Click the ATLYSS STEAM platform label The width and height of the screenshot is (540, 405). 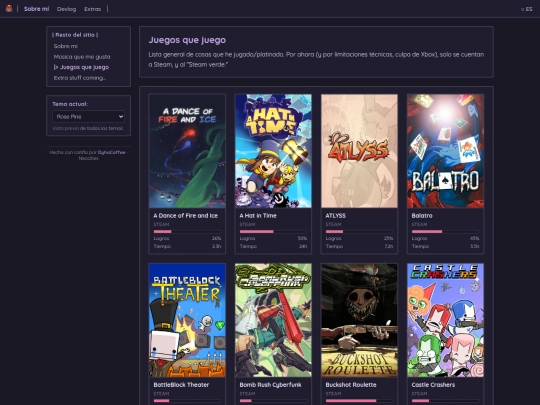click(x=333, y=224)
